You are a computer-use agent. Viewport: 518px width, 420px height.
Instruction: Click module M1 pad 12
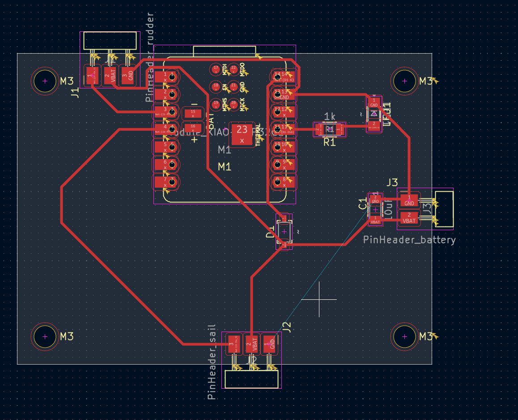[x=283, y=112]
